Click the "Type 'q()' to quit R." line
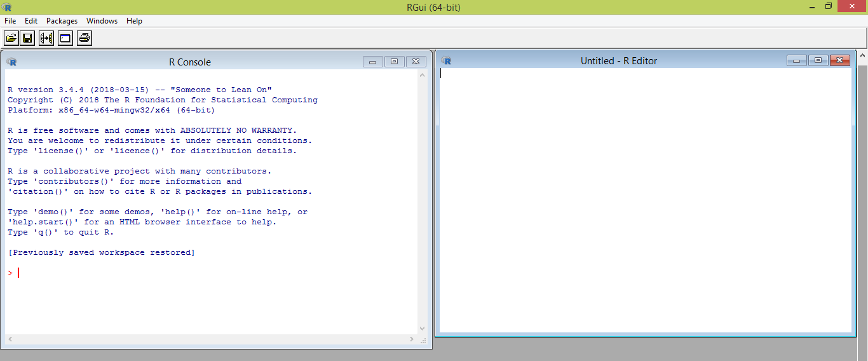This screenshot has width=868, height=361. pyautogui.click(x=61, y=232)
